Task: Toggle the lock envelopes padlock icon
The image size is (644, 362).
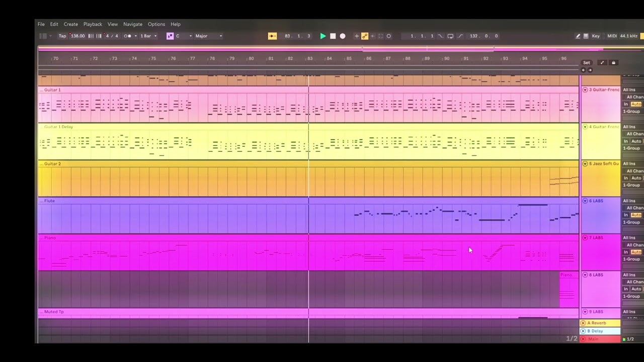Action: pyautogui.click(x=613, y=63)
